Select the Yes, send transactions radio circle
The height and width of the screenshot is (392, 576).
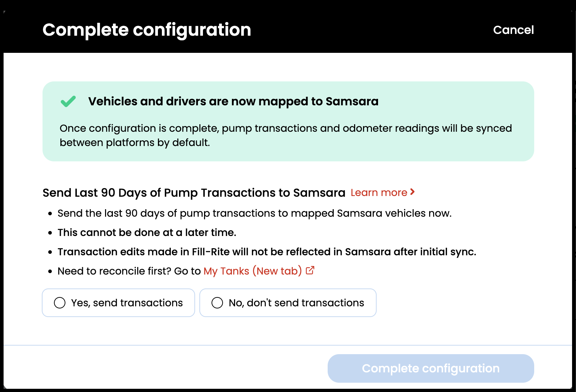[x=60, y=303]
